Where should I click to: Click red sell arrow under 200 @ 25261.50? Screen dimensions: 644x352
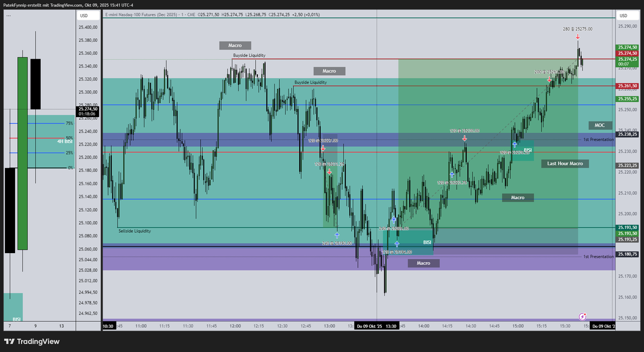click(x=549, y=80)
